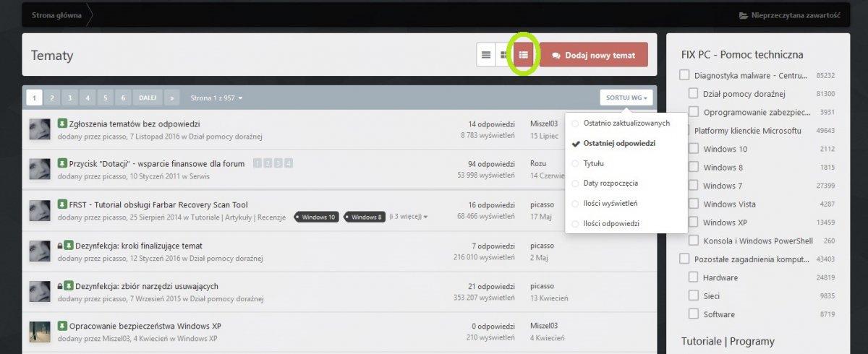Open Miszel03 avatar on Opracowanie bezpieczeństwa row

(40, 332)
